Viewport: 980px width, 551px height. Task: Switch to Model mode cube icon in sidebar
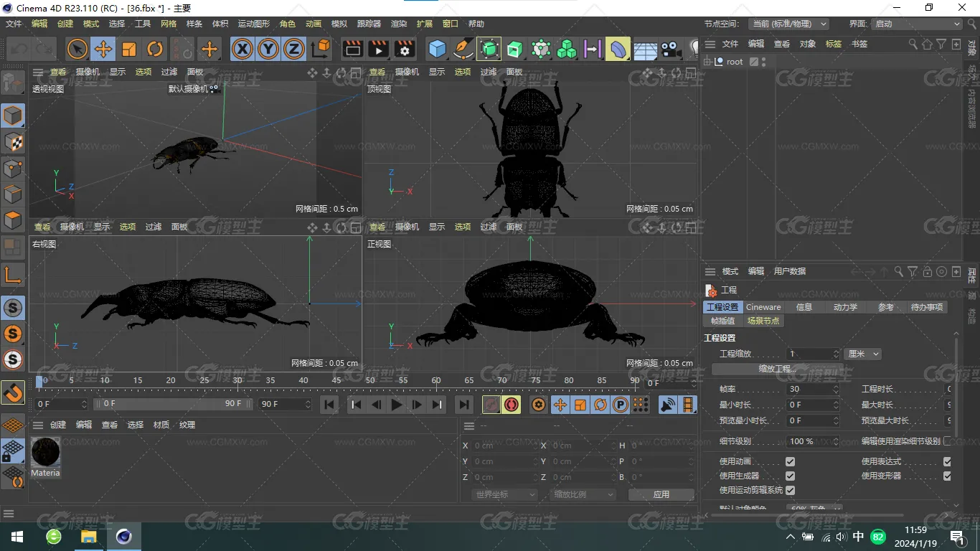point(13,116)
